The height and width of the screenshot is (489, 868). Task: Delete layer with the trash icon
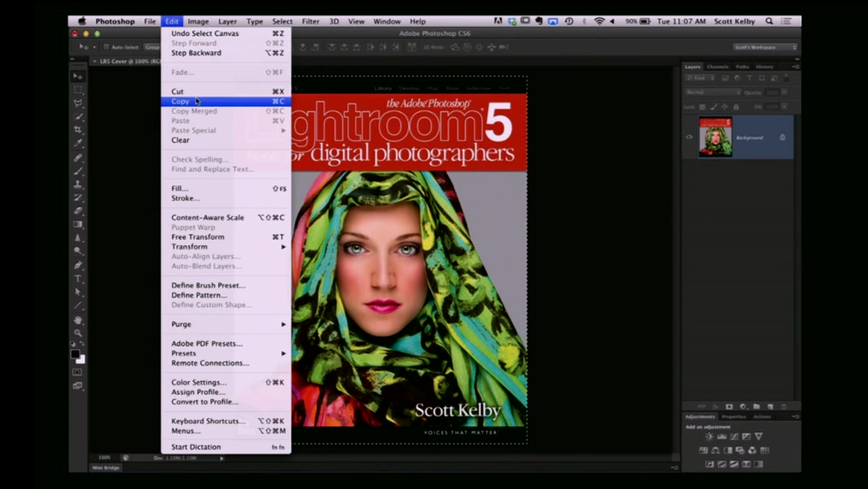[783, 407]
